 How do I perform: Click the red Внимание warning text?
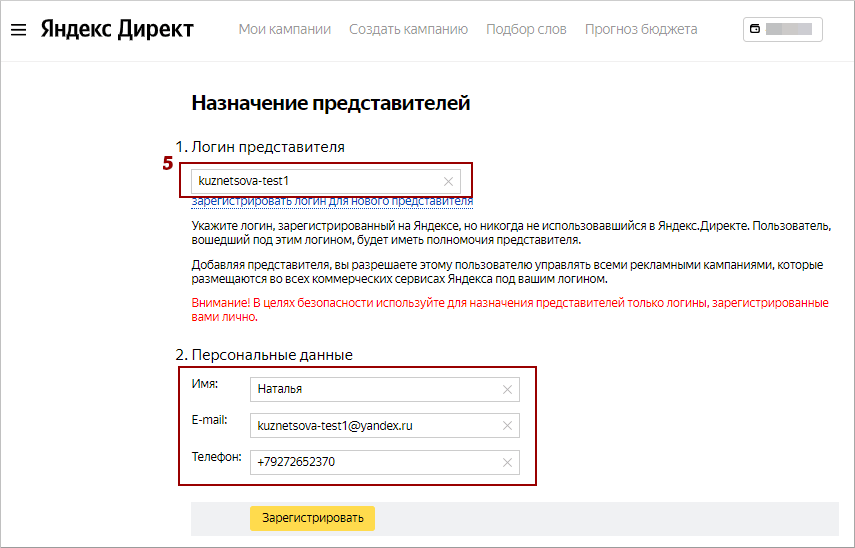pyautogui.click(x=510, y=310)
